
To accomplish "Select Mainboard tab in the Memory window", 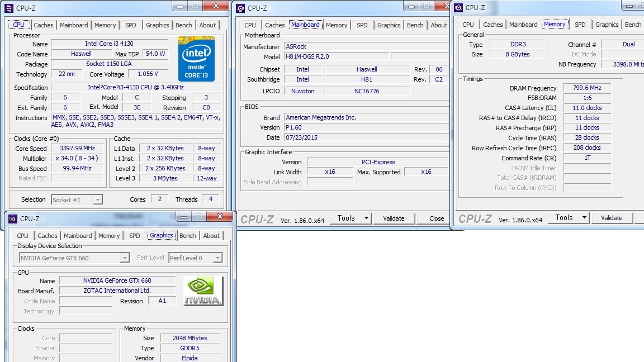I will 523,25.
